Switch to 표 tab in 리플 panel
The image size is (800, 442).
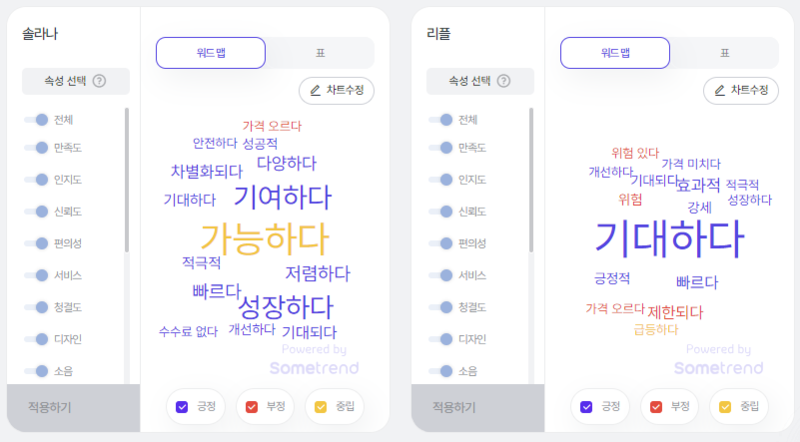click(x=724, y=53)
